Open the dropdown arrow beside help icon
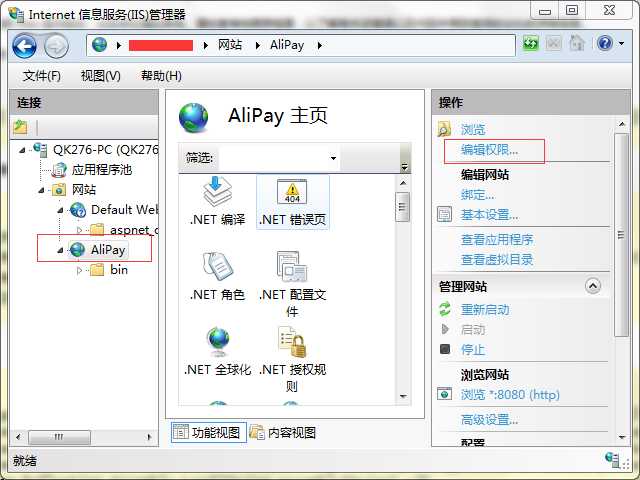The width and height of the screenshot is (640, 480). click(621, 43)
